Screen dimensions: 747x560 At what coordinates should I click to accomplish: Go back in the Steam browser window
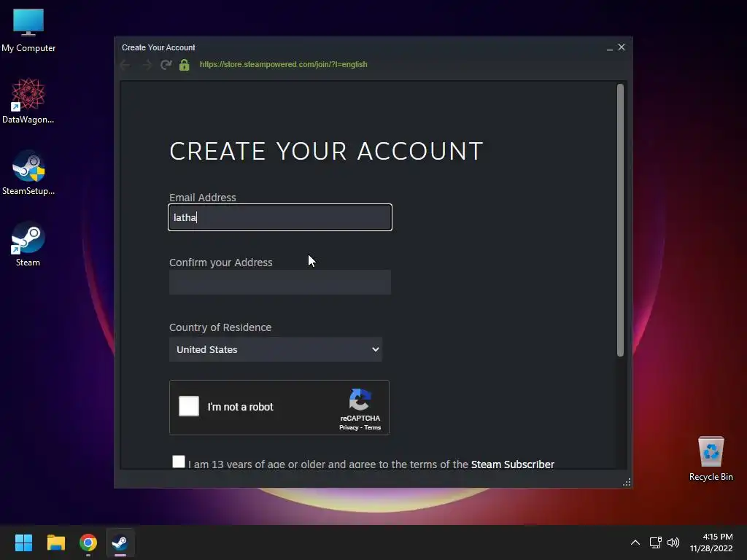click(x=125, y=65)
